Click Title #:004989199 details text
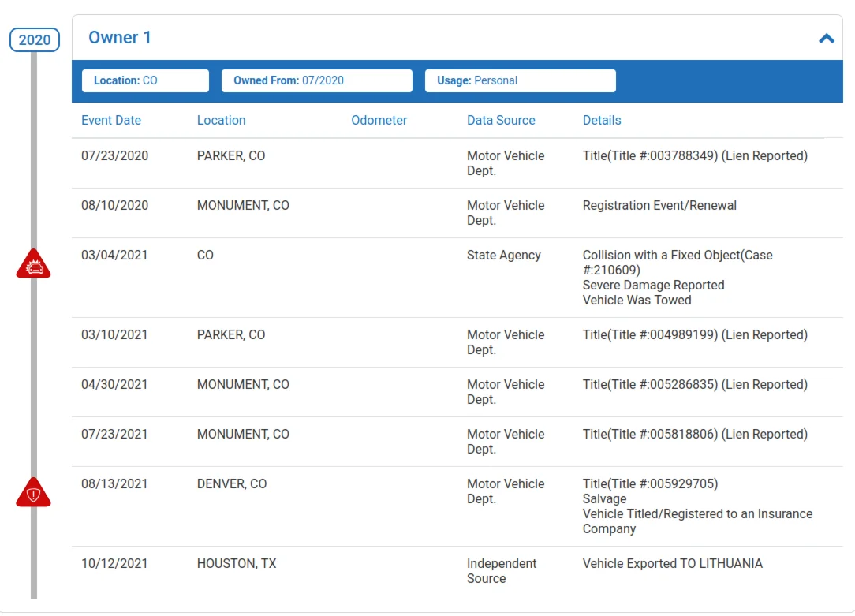855x616 pixels. (695, 334)
